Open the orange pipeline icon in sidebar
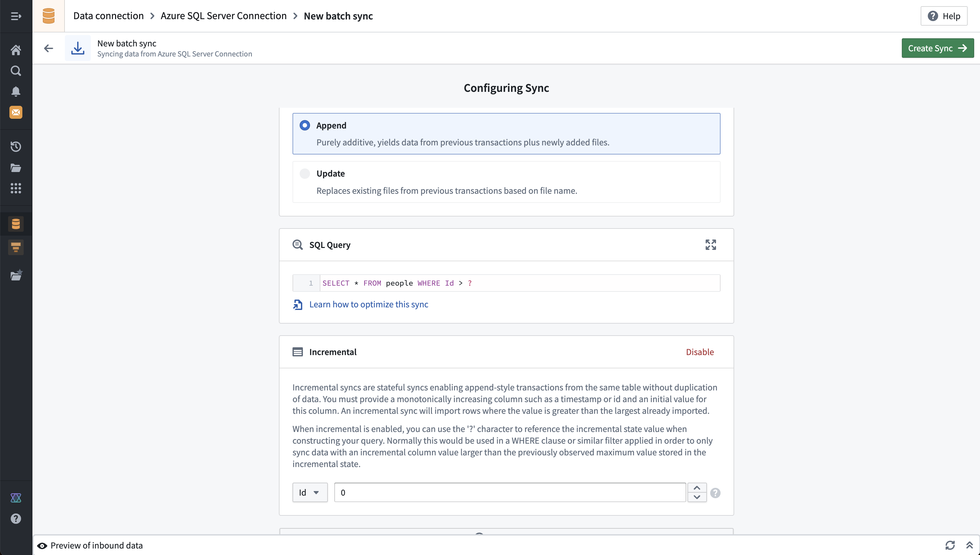 coord(16,247)
